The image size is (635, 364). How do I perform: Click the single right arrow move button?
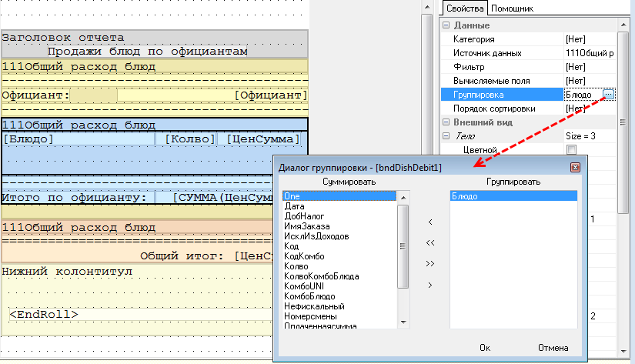[x=429, y=285]
